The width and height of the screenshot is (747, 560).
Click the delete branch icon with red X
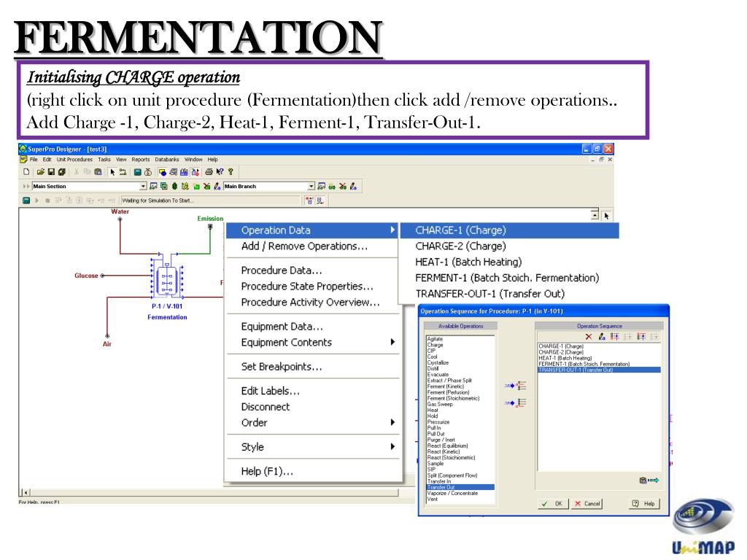(x=343, y=186)
